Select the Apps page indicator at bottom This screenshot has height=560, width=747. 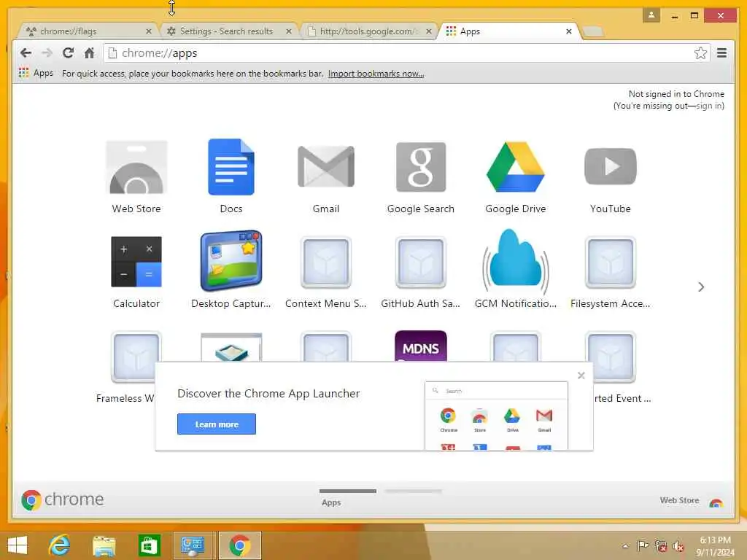pos(348,496)
